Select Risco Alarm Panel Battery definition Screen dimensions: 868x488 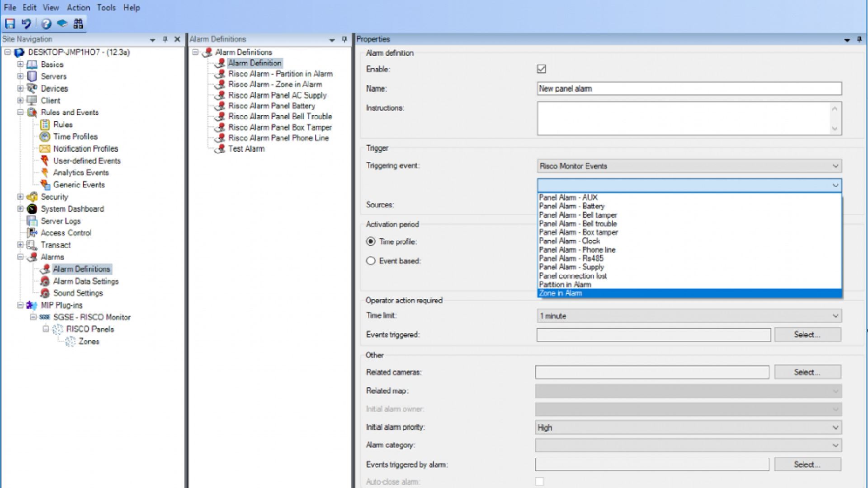(x=271, y=106)
